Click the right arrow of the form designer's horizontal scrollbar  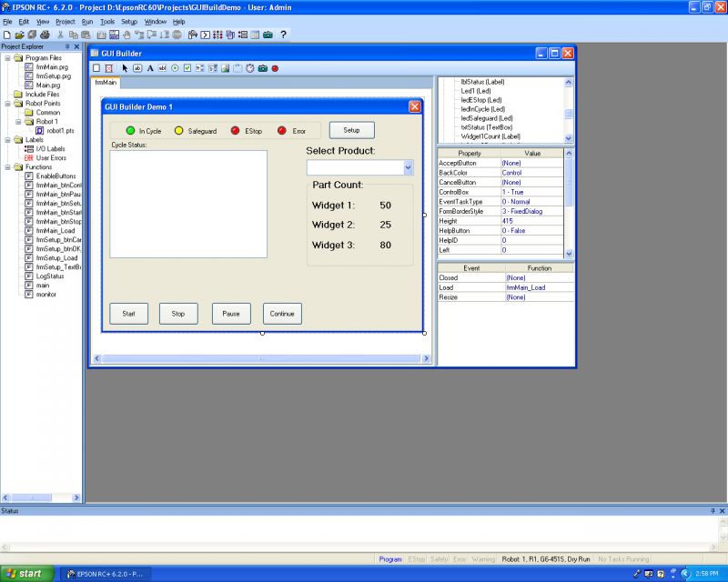pos(426,358)
